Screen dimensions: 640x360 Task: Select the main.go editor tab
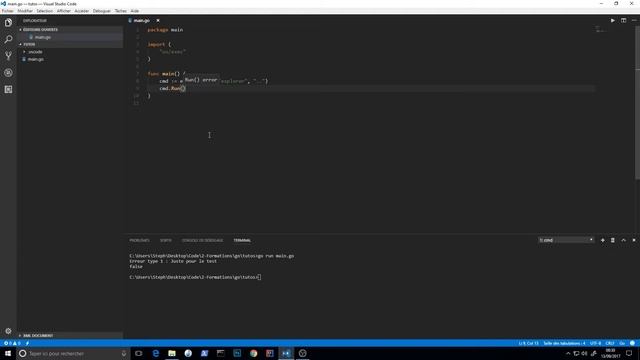pos(141,20)
